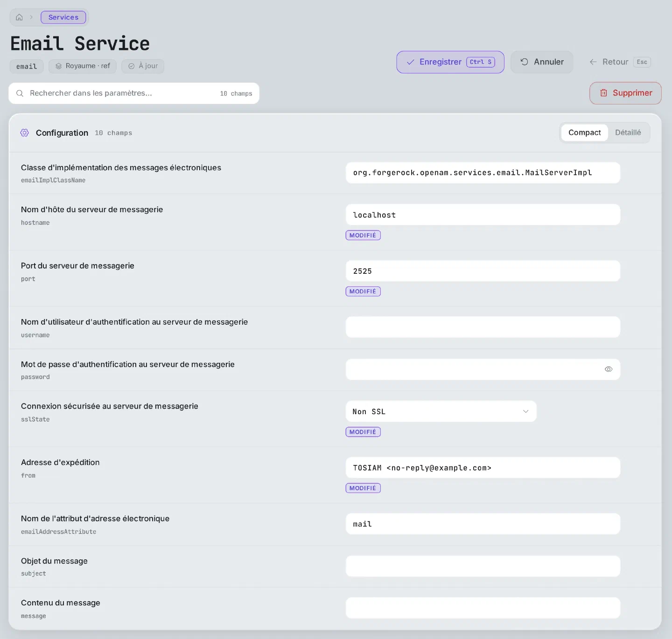Click the Configuration gear icon
This screenshot has height=639, width=672.
coord(25,133)
